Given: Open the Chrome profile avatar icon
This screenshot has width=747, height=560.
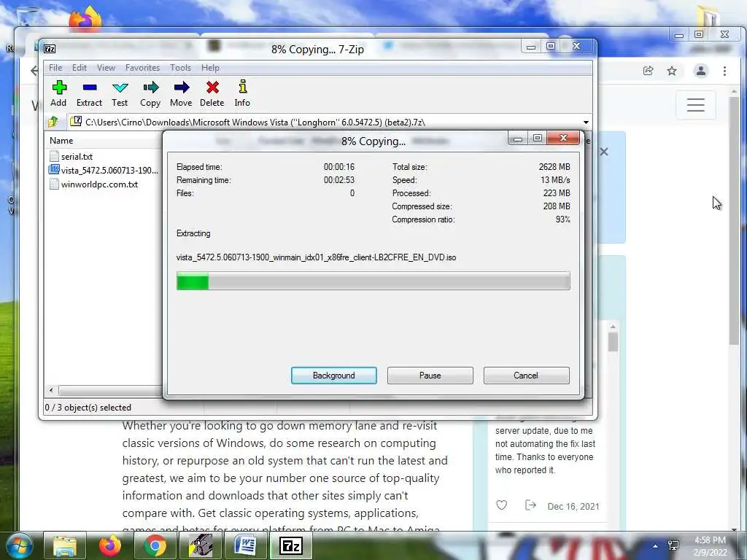Looking at the screenshot, I should click(701, 71).
